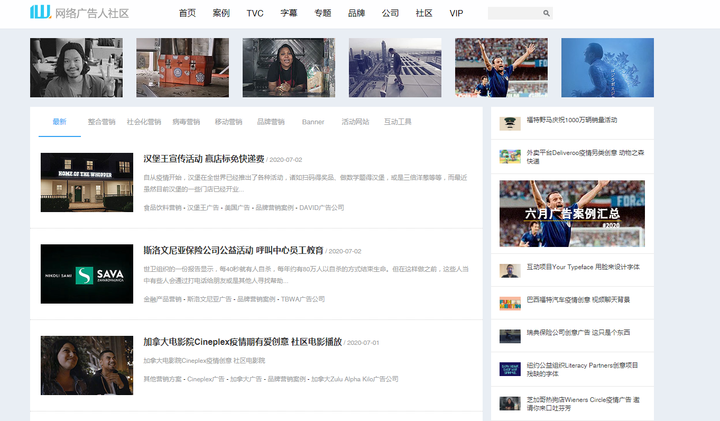Open the skateboarder rooftop banner thumbnail

coord(395,67)
